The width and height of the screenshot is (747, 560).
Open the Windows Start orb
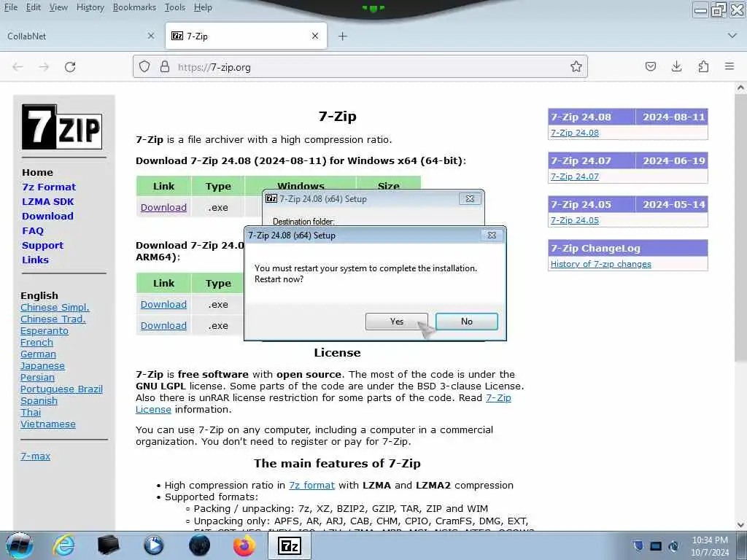point(20,545)
